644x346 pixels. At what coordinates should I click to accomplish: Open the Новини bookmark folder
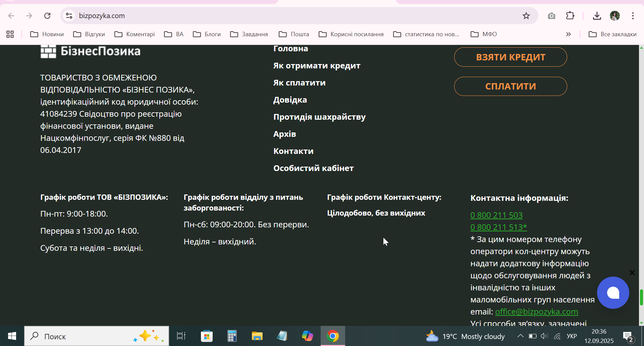(47, 34)
